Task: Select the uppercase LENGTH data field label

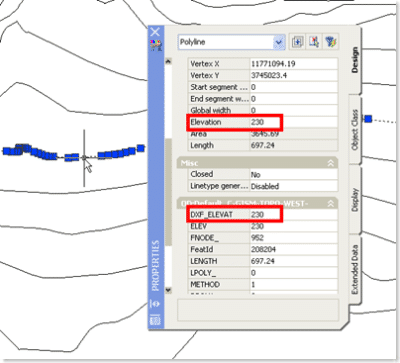Action: [204, 261]
